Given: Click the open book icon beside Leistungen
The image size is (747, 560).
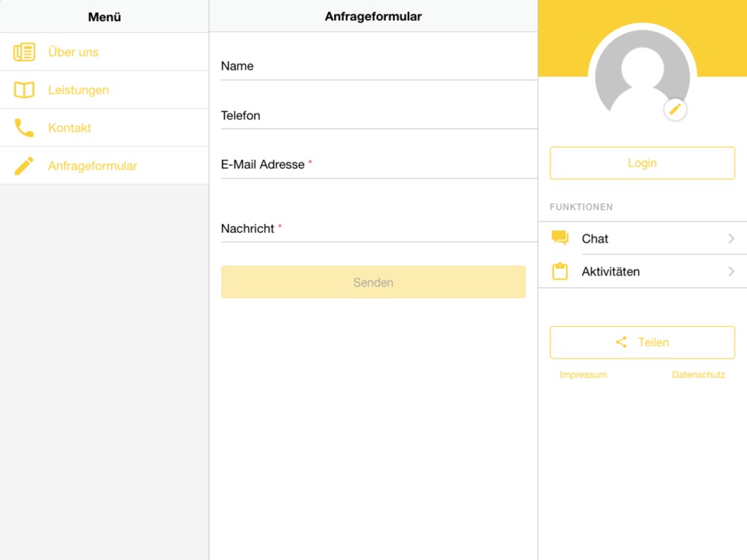Looking at the screenshot, I should [25, 90].
